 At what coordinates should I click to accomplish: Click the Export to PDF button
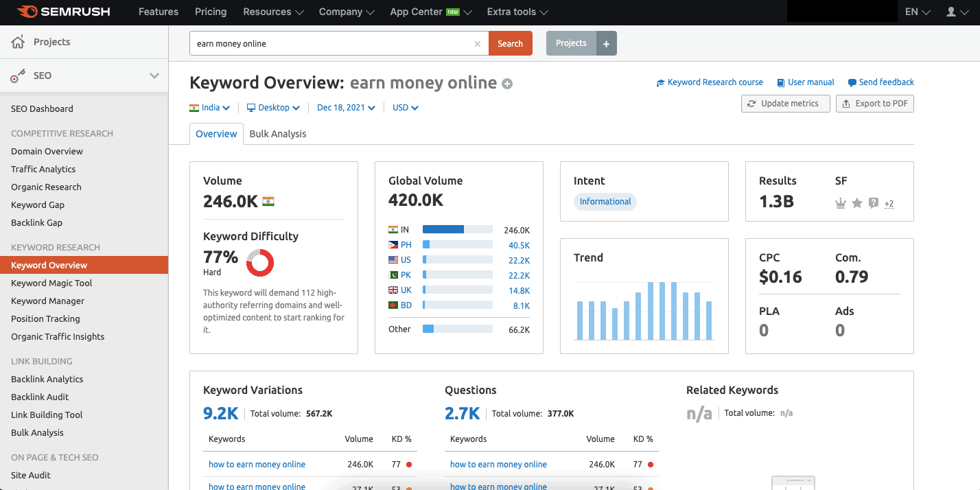(874, 104)
